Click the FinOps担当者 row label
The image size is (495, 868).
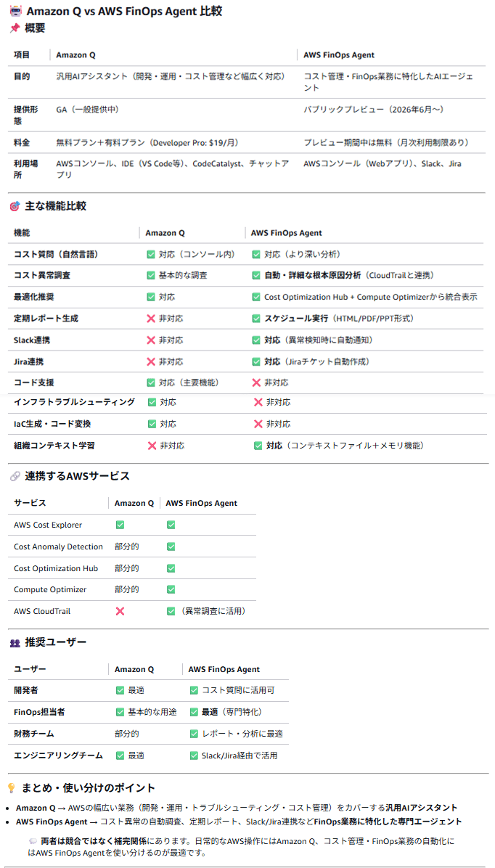click(x=38, y=712)
